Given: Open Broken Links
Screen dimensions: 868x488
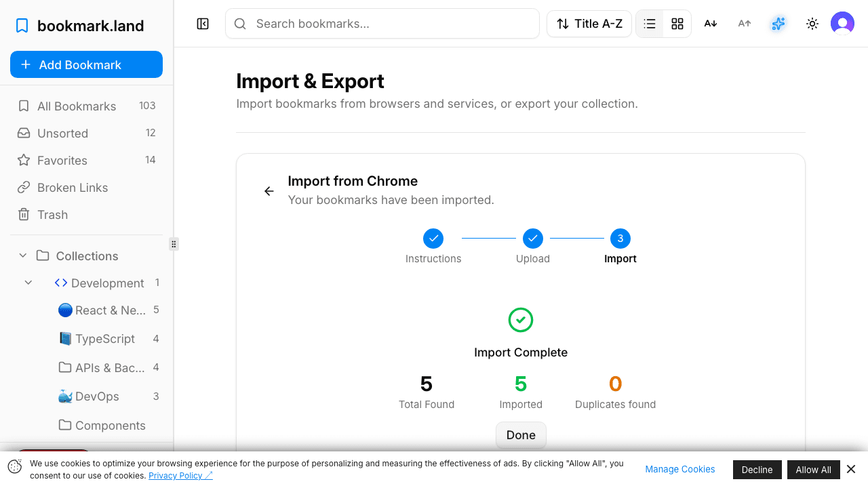Looking at the screenshot, I should 87,187.
